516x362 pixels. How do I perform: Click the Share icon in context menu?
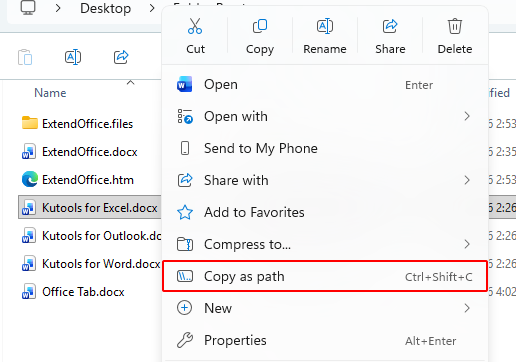click(390, 26)
